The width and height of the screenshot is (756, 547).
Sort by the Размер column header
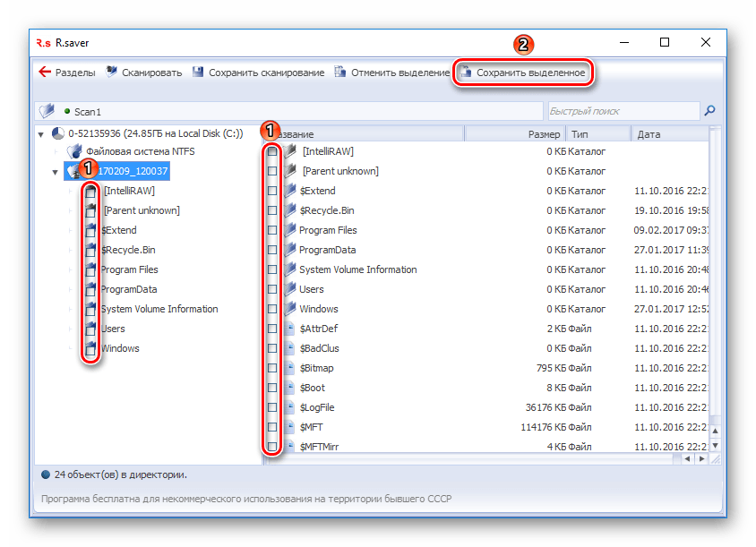(515, 134)
